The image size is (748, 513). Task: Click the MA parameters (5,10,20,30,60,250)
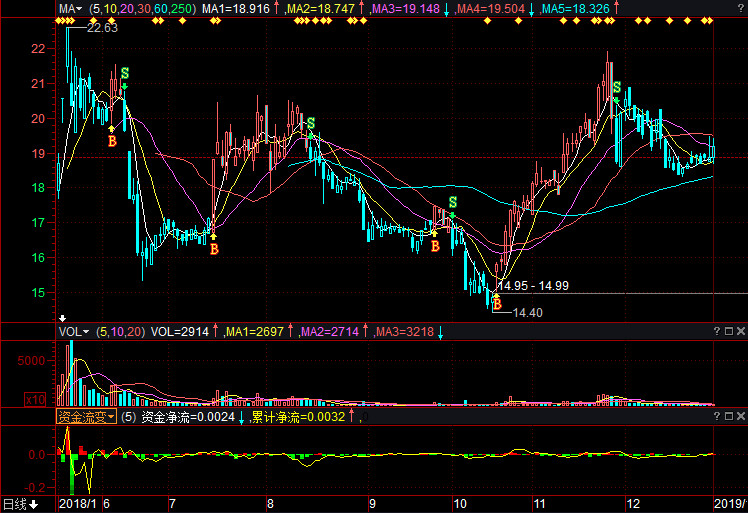click(143, 9)
